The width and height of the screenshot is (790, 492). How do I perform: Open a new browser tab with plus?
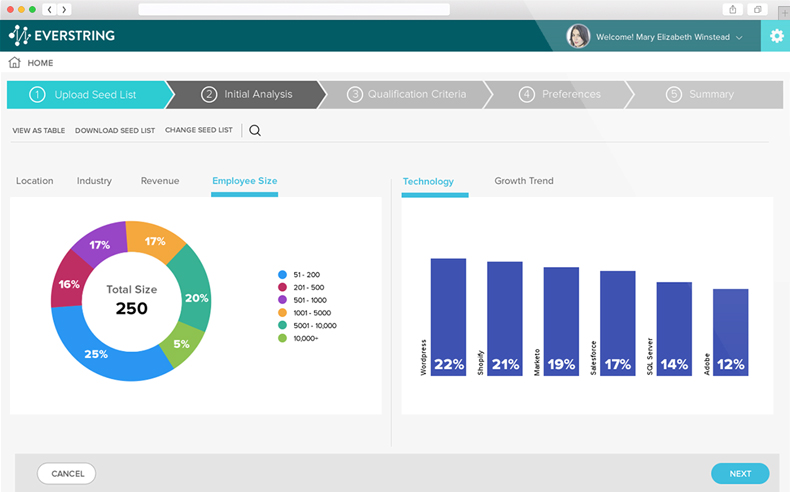coord(784,13)
